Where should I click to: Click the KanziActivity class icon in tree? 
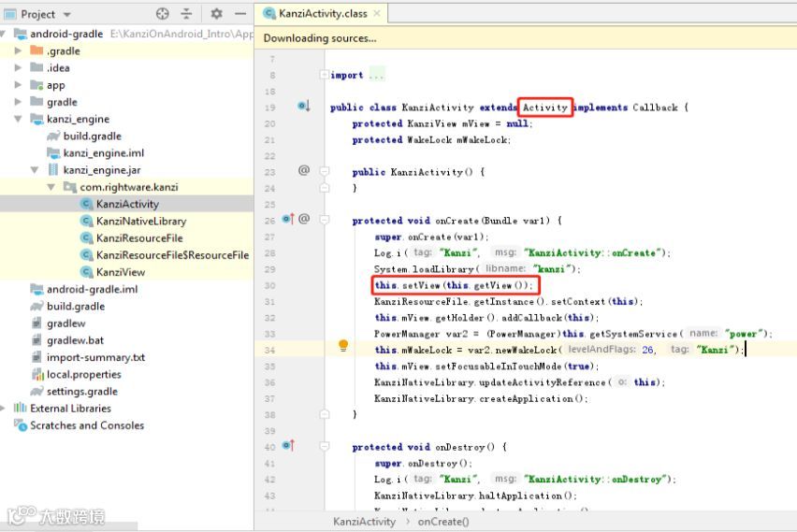[x=87, y=204]
